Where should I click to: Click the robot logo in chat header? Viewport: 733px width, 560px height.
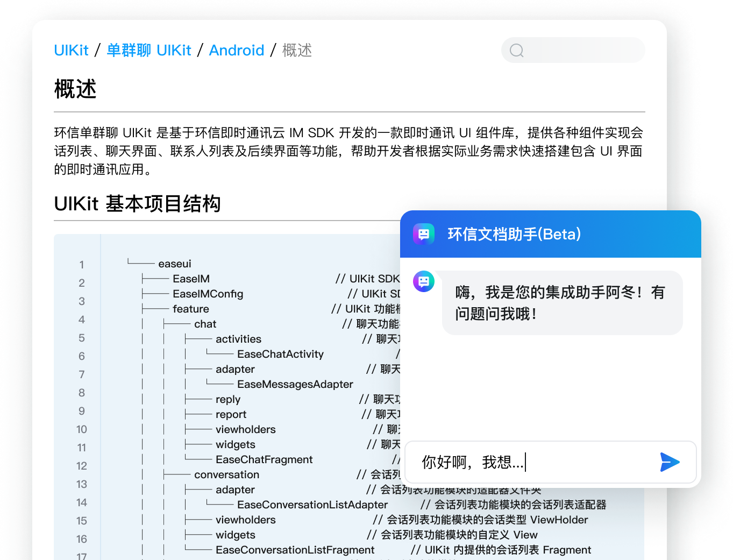click(424, 235)
